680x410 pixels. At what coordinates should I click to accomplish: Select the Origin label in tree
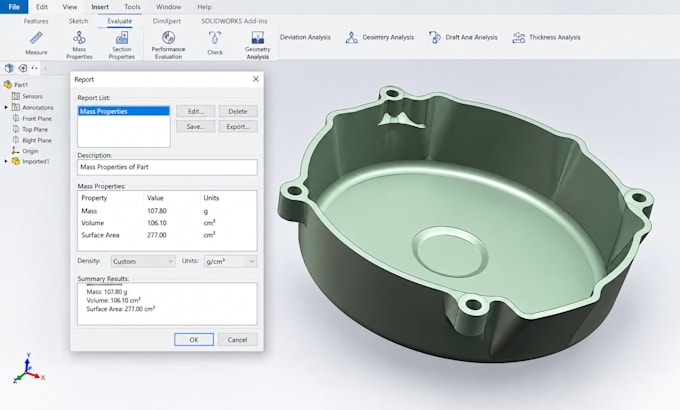pos(30,151)
